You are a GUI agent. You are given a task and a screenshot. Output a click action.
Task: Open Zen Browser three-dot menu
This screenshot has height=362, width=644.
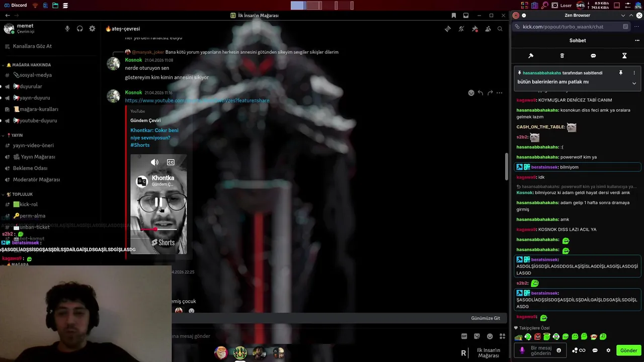pyautogui.click(x=636, y=27)
